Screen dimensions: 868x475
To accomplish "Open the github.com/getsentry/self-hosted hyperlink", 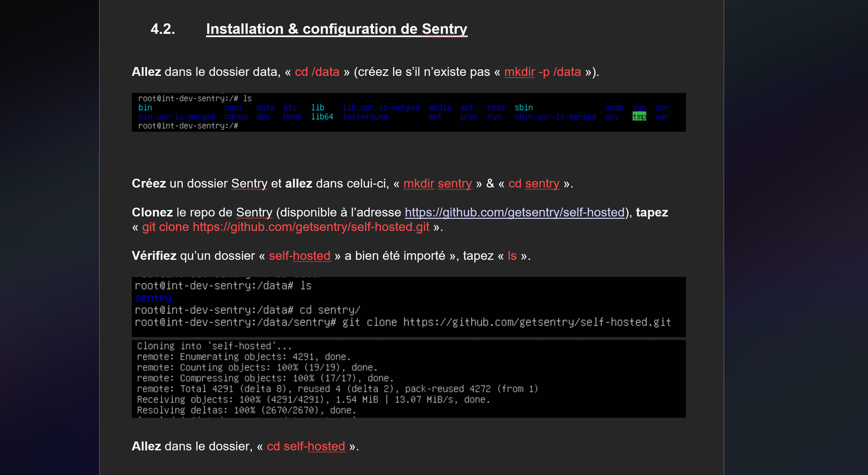I will (x=514, y=212).
